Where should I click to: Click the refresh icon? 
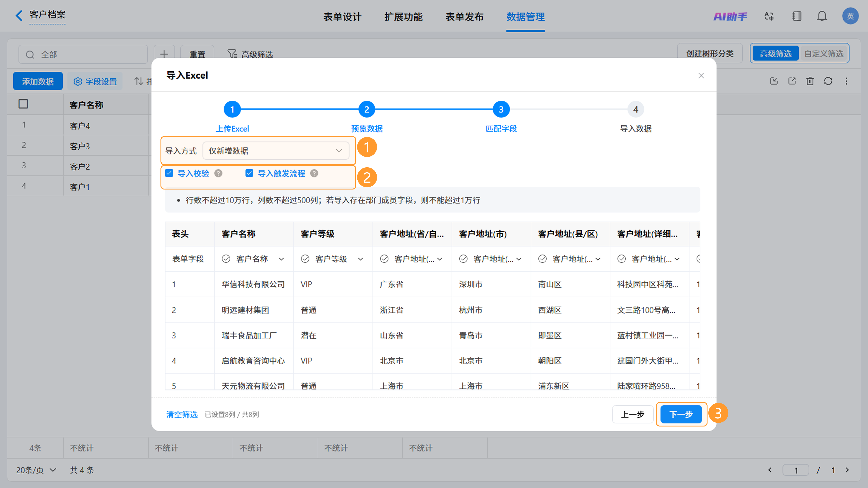828,81
